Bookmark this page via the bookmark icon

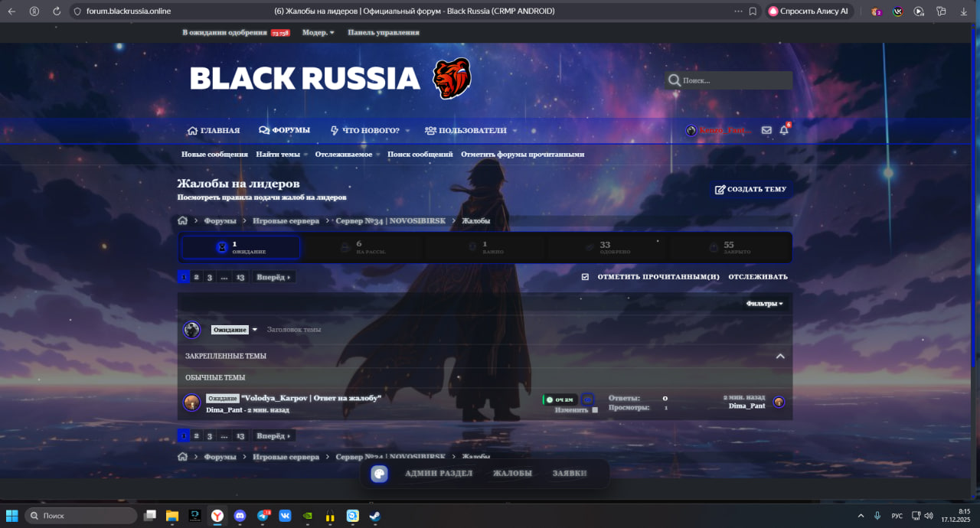[x=753, y=11]
